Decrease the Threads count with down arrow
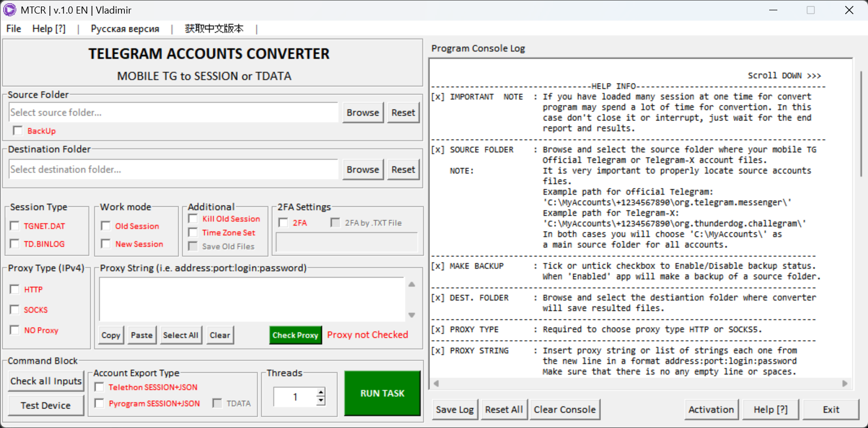This screenshot has width=868, height=428. click(321, 401)
